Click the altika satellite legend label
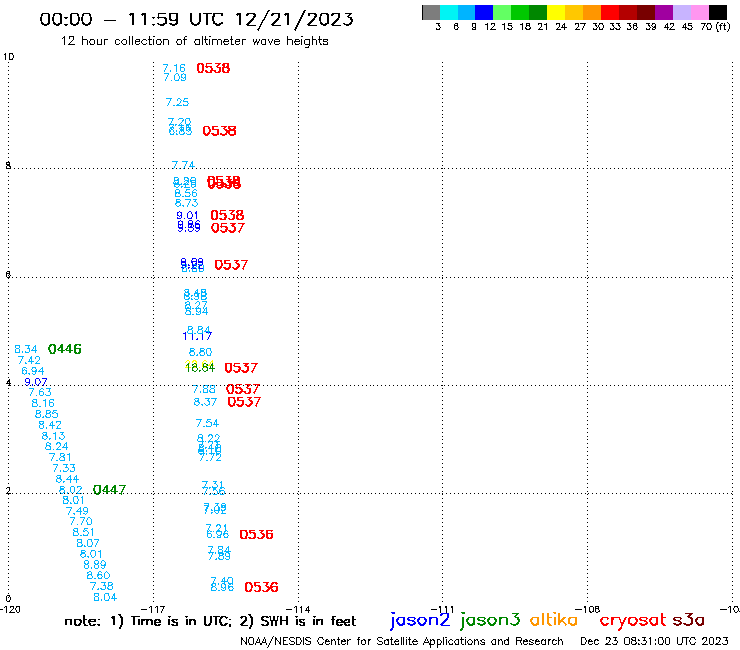Image resolution: width=740 pixels, height=650 pixels. 553,620
